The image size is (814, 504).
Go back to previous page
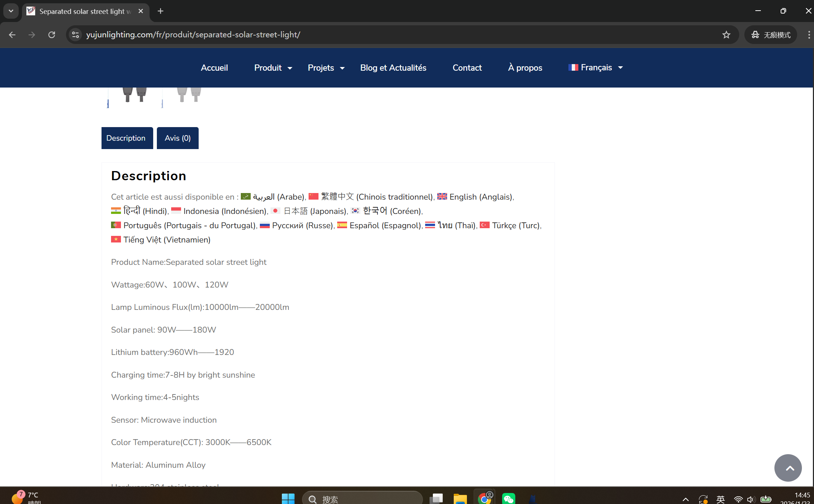tap(12, 35)
